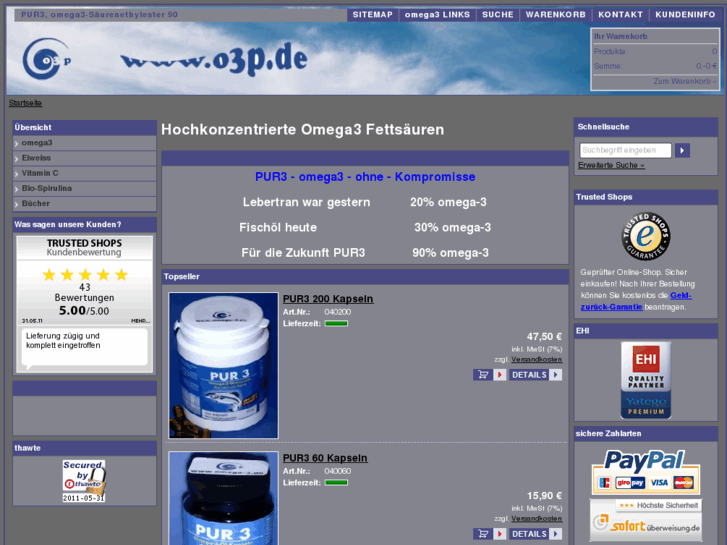Add PUR3 200 Kapseln to cart icon
The width and height of the screenshot is (727, 545).
tap(489, 375)
